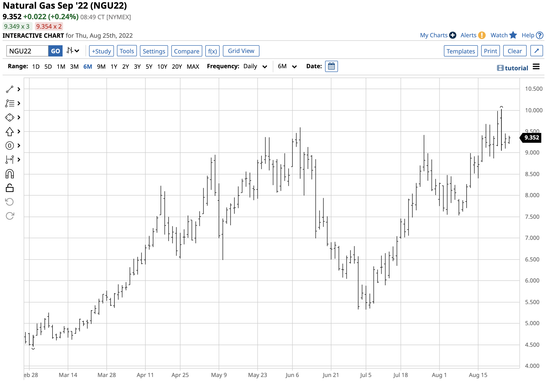The image size is (555, 392).
Task: Select the 1Y range option
Action: pyautogui.click(x=114, y=67)
